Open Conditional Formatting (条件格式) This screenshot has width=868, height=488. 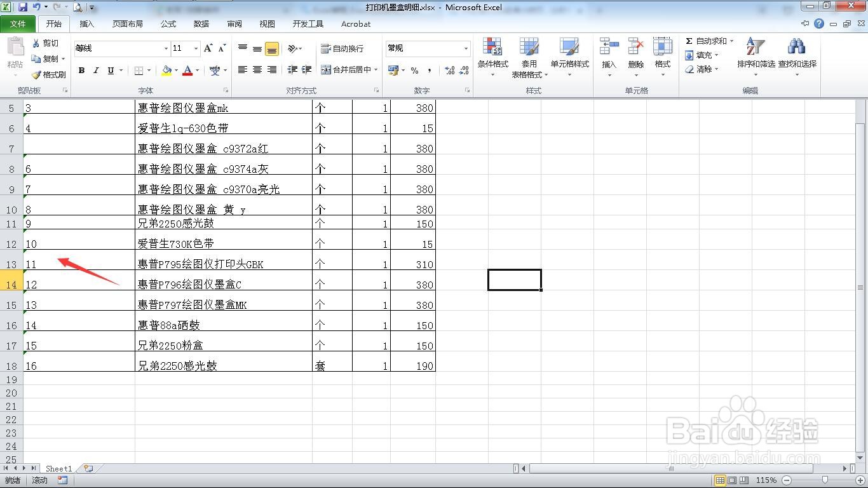click(493, 58)
